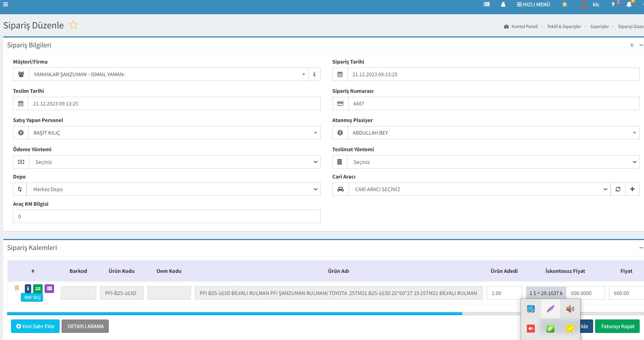The image size is (644, 340).
Task: Go to Siparişler in breadcrumb
Action: 599,26
